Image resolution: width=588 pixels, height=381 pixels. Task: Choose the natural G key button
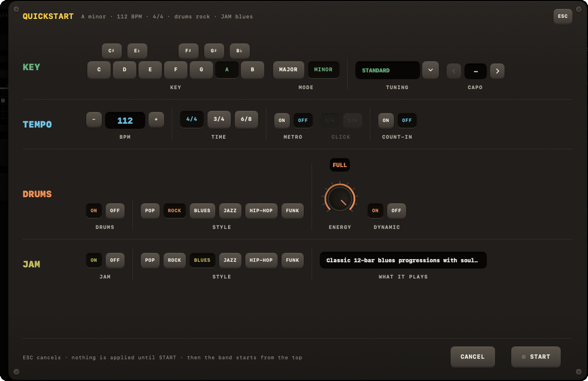pyautogui.click(x=201, y=70)
